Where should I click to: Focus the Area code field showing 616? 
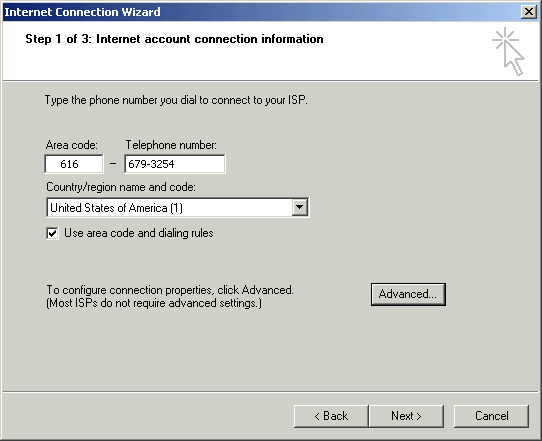74,164
